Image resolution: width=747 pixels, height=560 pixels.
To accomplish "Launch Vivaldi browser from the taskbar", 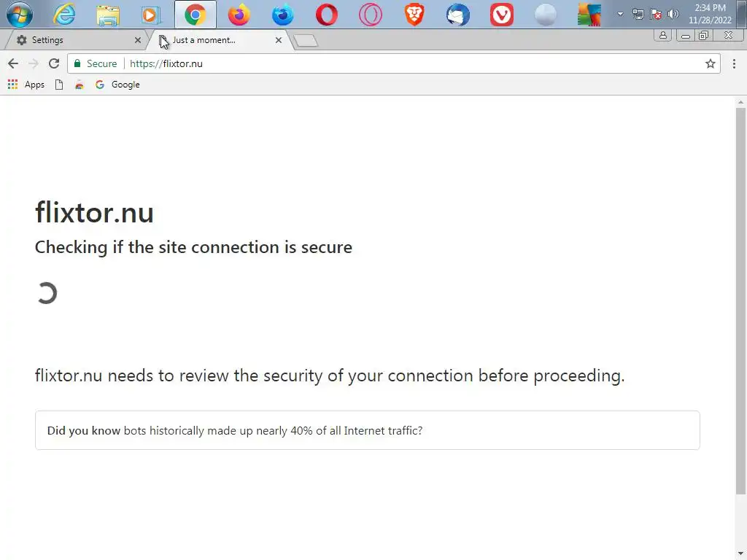I will click(502, 15).
